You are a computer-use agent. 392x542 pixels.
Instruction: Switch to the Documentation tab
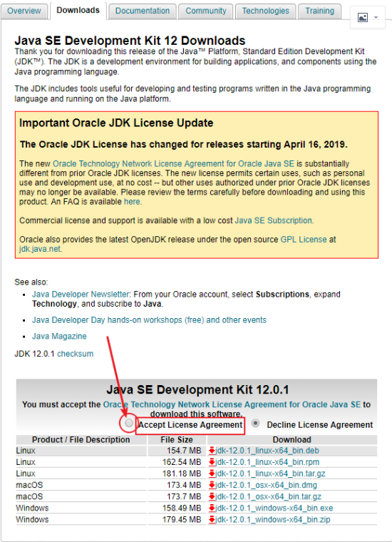click(143, 11)
